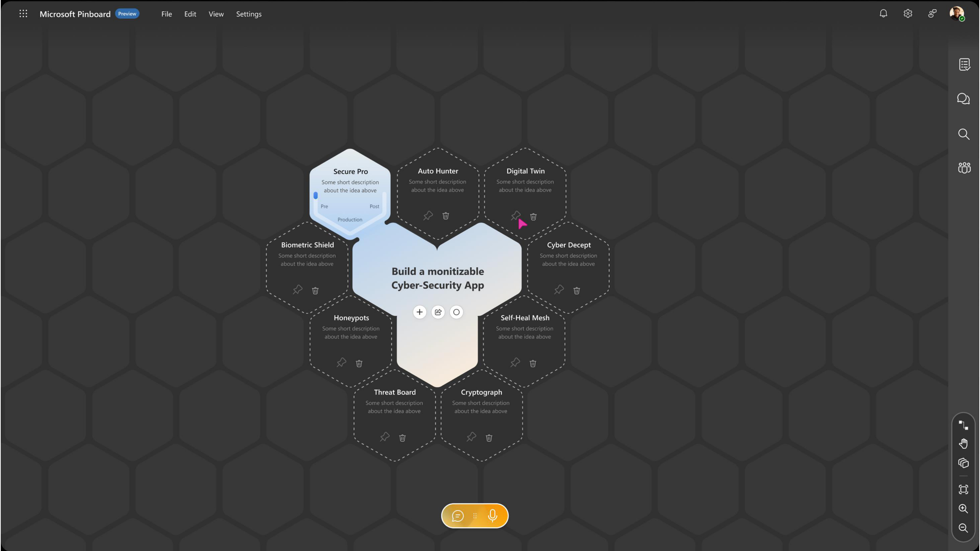
Task: Select the Honeypots title
Action: pyautogui.click(x=351, y=318)
